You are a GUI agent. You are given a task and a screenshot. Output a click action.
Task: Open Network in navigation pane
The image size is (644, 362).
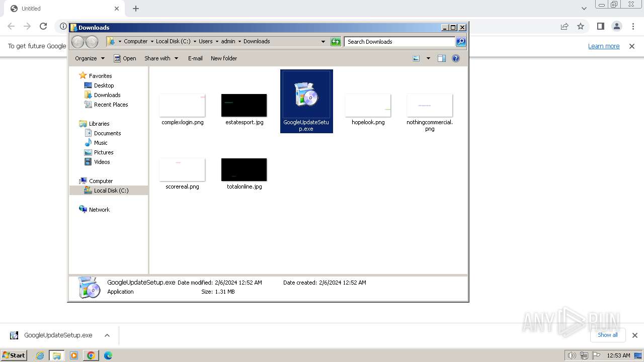click(94, 210)
